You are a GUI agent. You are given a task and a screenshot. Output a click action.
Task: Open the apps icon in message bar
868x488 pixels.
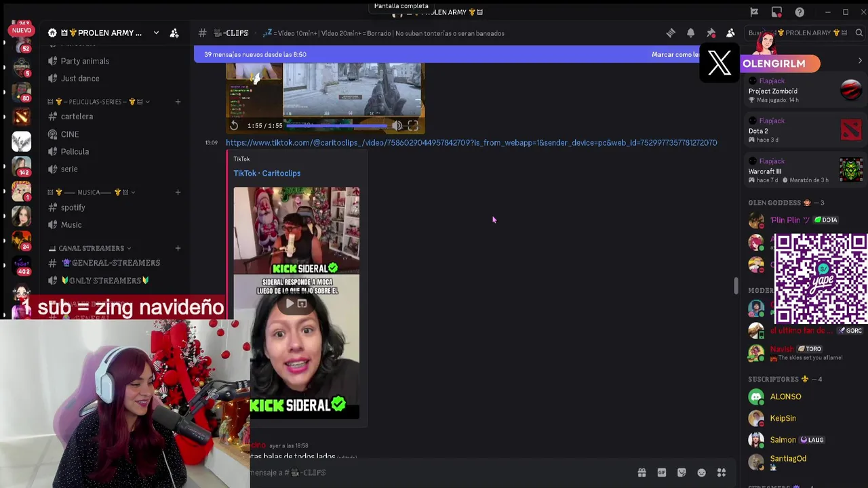722,472
